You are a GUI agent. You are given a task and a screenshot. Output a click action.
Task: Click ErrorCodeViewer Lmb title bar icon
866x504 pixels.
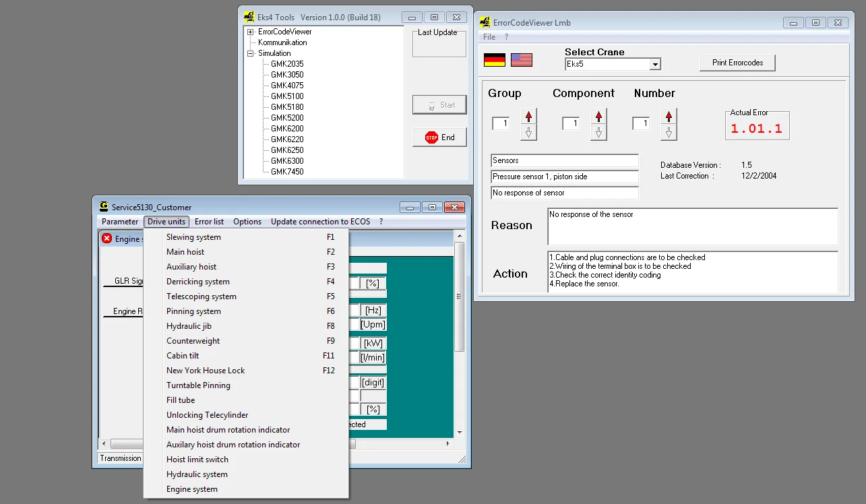click(485, 22)
